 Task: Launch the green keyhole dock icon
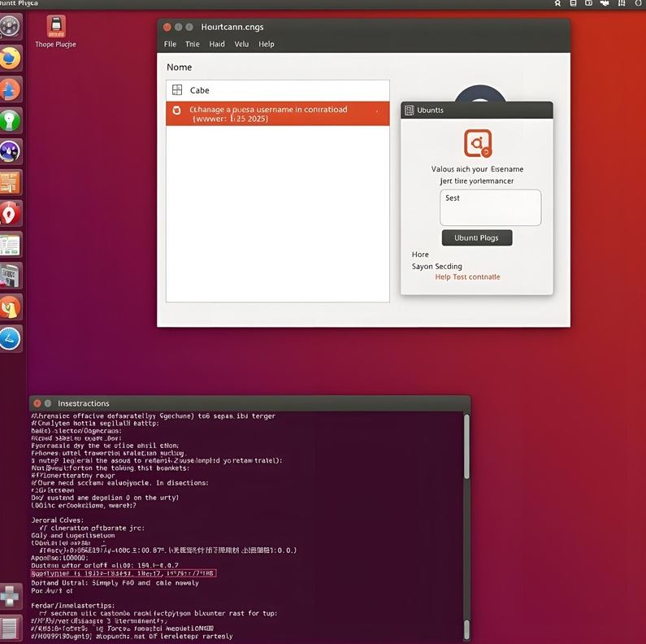pyautogui.click(x=10, y=120)
